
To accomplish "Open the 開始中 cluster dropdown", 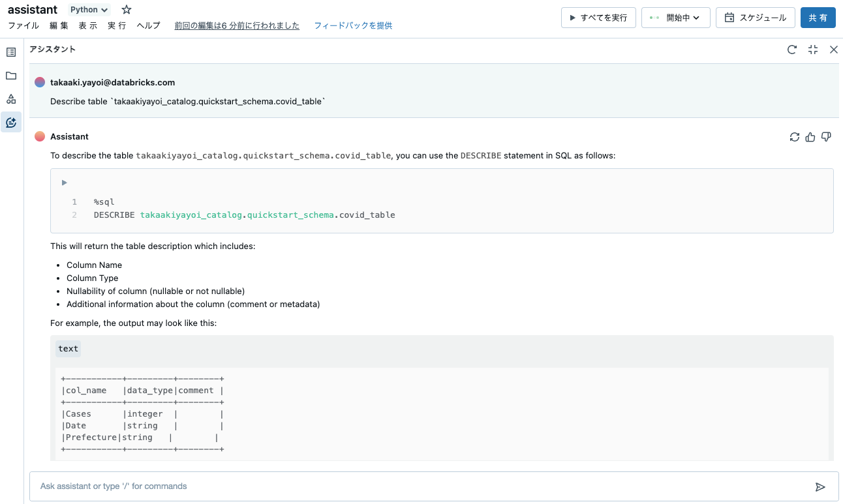I will [676, 18].
